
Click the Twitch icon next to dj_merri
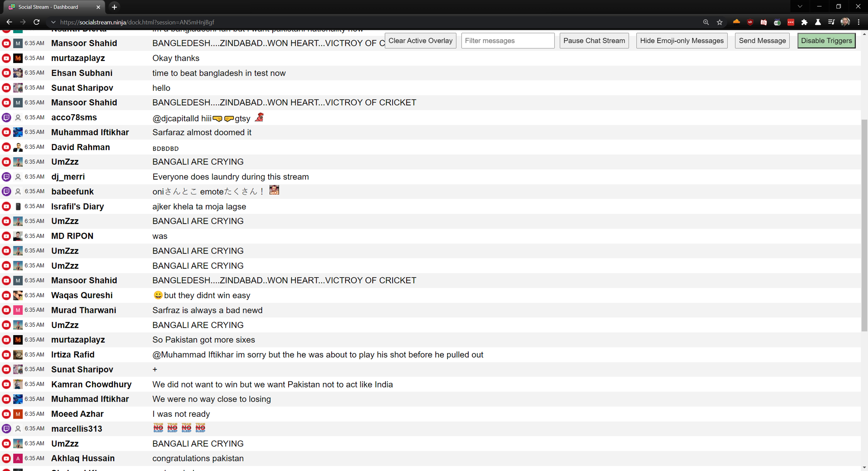(6, 177)
